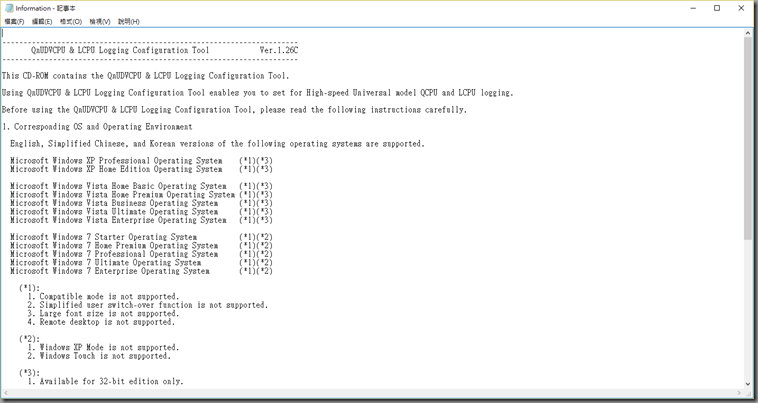Click the Notepad icon in the title bar
758x403 pixels.
pyautogui.click(x=9, y=8)
